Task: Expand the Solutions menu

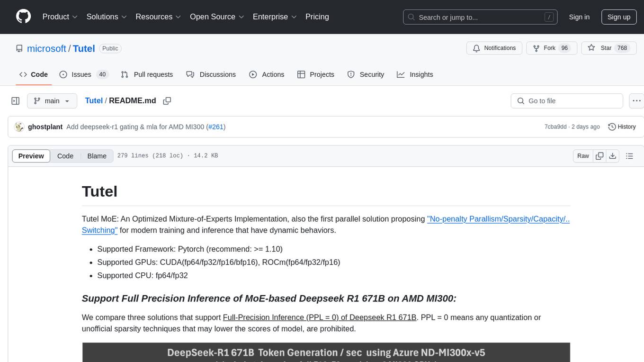Action: [107, 17]
